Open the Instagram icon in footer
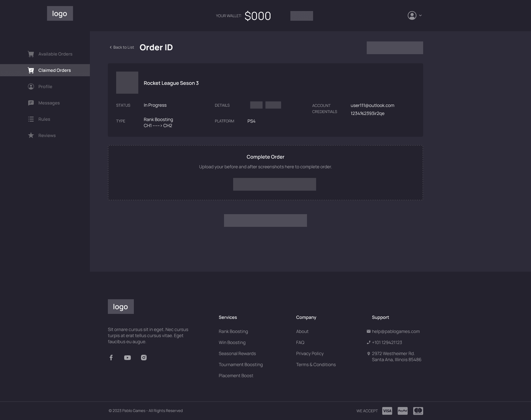 (144, 358)
